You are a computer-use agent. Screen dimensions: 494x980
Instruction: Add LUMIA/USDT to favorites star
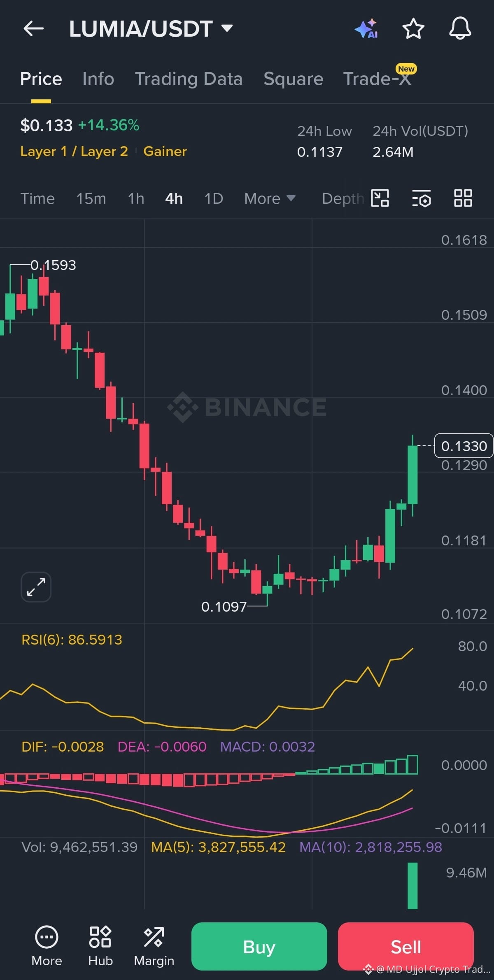coord(413,28)
